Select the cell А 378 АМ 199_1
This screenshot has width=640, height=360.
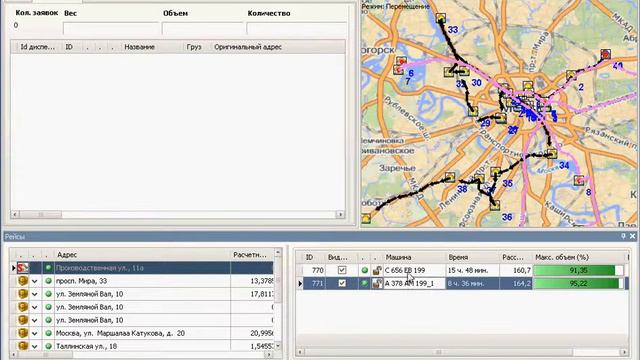pyautogui.click(x=414, y=283)
